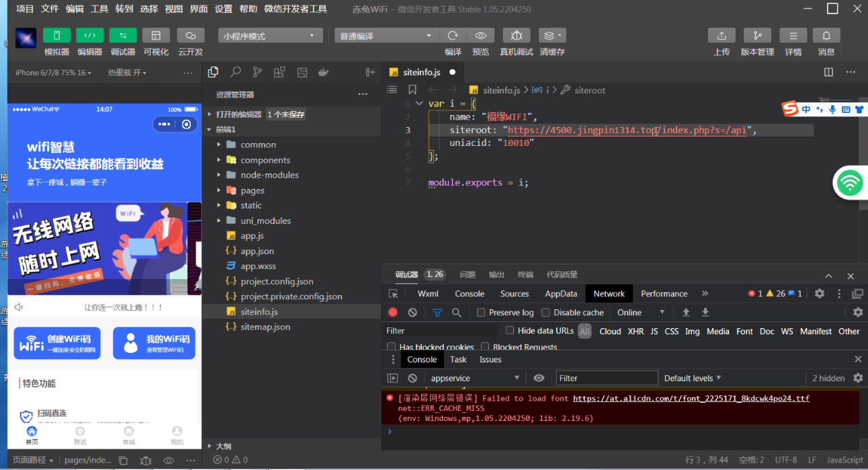Click into the network Filter input
Viewport: 868px width, 470px height.
(x=440, y=331)
